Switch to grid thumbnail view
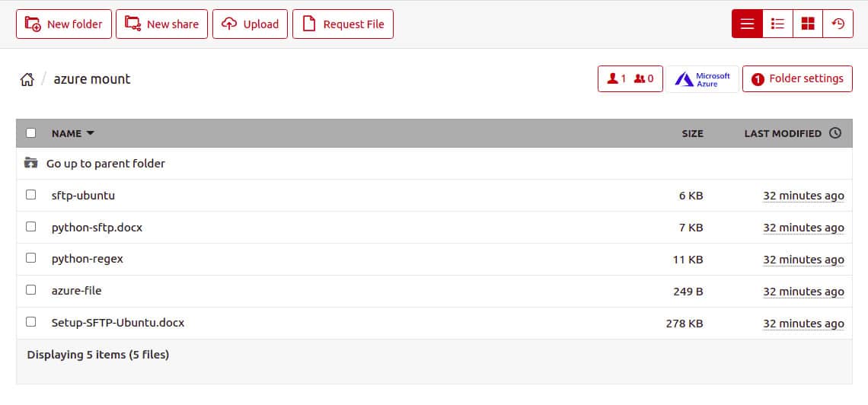868x405 pixels. [808, 24]
